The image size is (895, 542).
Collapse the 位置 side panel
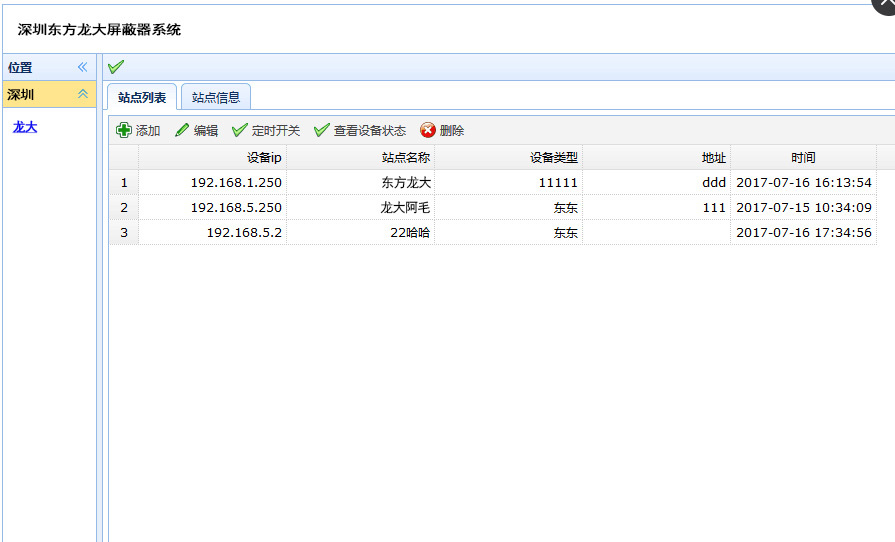(x=83, y=67)
